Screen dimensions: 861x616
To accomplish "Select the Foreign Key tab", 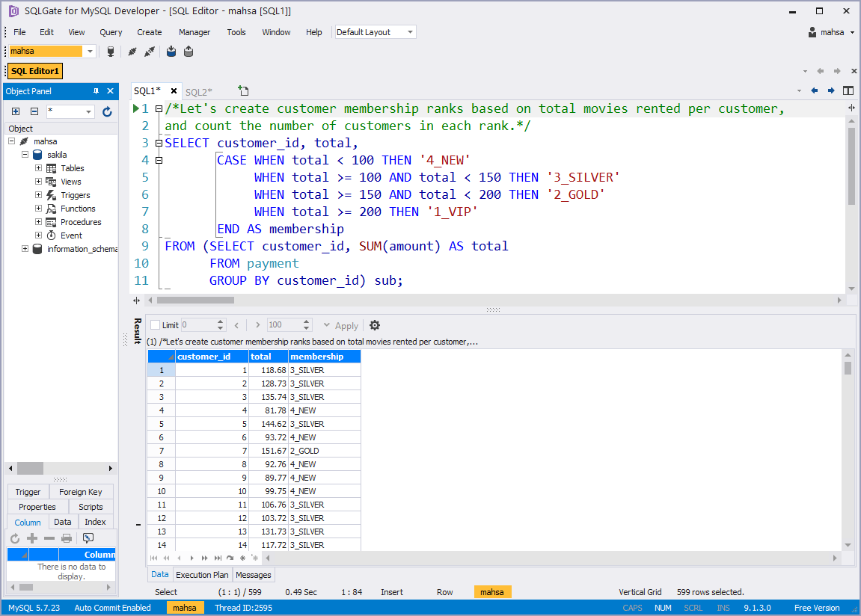I will [81, 492].
